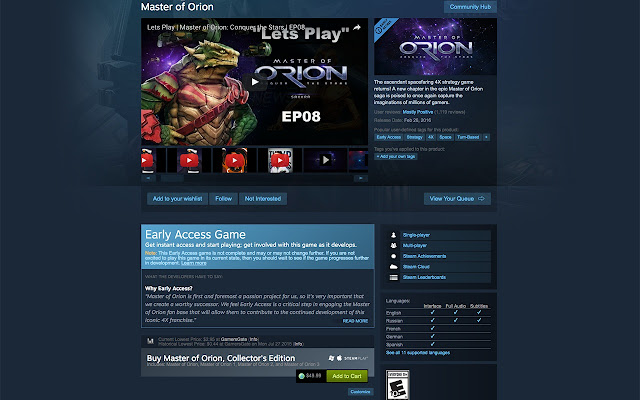Expand developer text via READ MORE

[355, 321]
